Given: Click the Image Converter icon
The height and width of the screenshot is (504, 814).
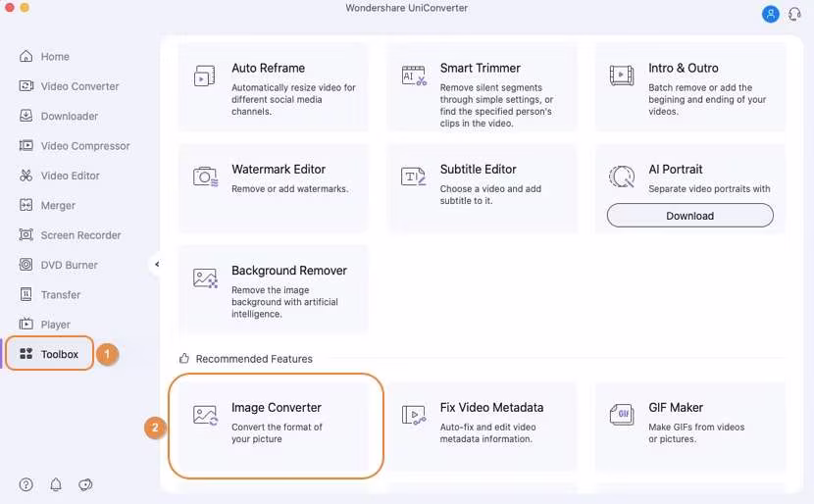Looking at the screenshot, I should pos(206,415).
